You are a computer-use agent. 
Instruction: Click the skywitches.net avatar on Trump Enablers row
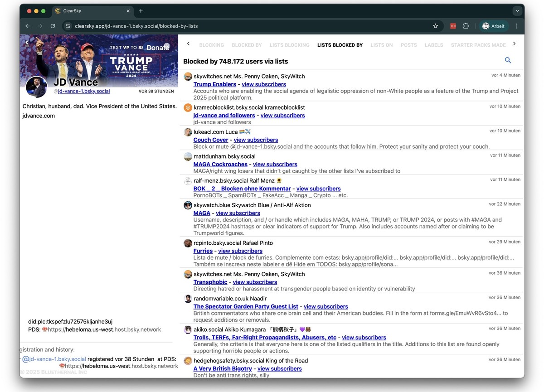188,77
